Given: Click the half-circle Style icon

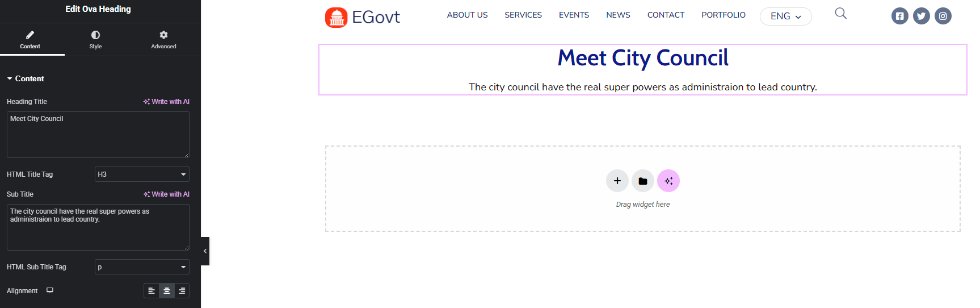Looking at the screenshot, I should [x=95, y=35].
